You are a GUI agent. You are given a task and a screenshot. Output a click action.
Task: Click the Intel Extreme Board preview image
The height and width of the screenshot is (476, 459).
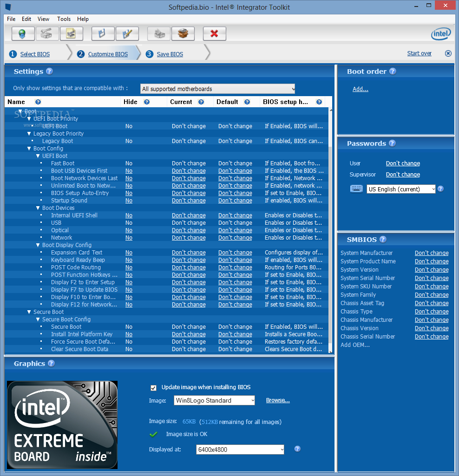(62, 425)
